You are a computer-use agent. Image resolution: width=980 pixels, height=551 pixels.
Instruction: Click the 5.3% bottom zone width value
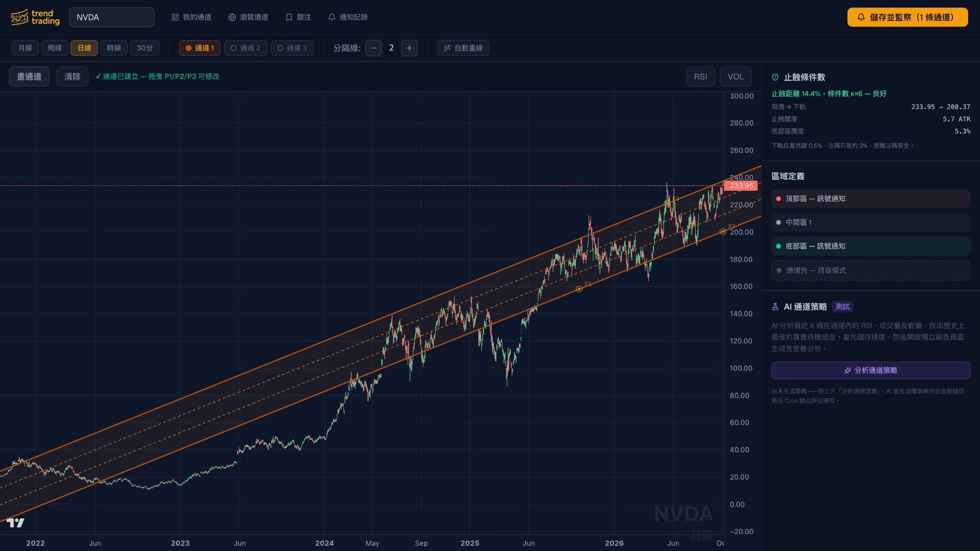(x=962, y=131)
